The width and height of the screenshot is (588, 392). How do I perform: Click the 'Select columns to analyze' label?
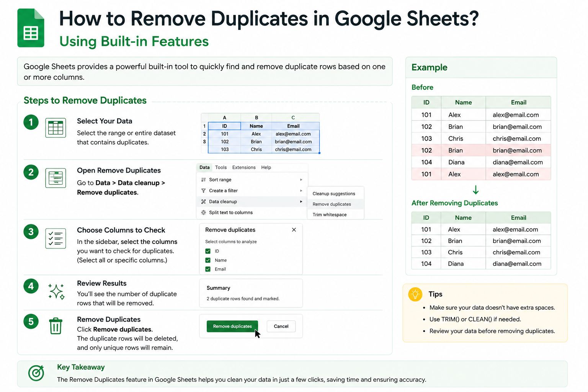click(x=231, y=242)
